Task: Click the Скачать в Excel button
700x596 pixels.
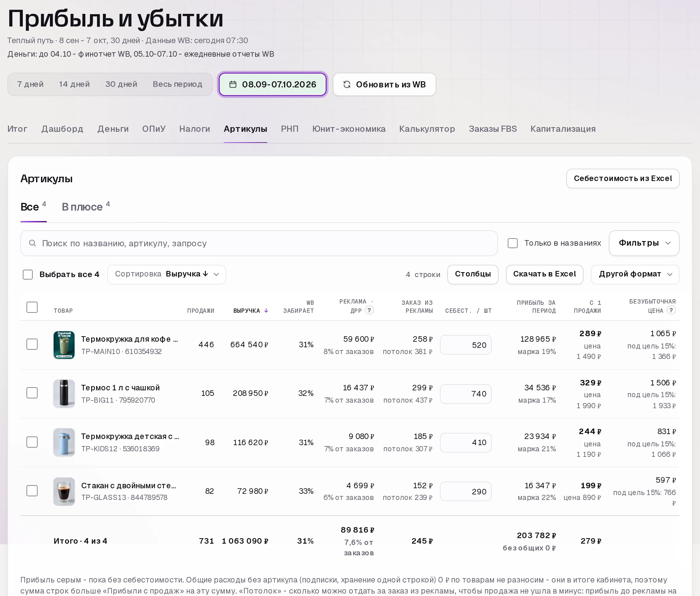Action: (x=544, y=274)
